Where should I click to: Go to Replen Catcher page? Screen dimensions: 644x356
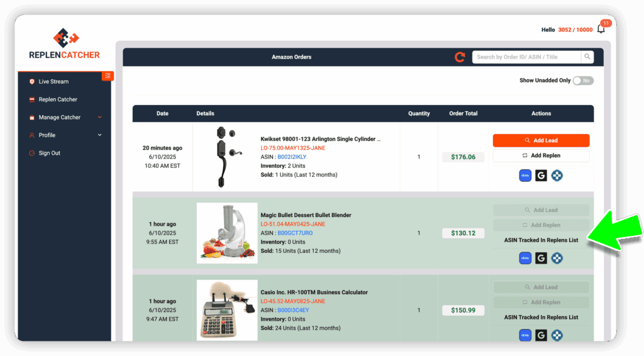(x=58, y=99)
